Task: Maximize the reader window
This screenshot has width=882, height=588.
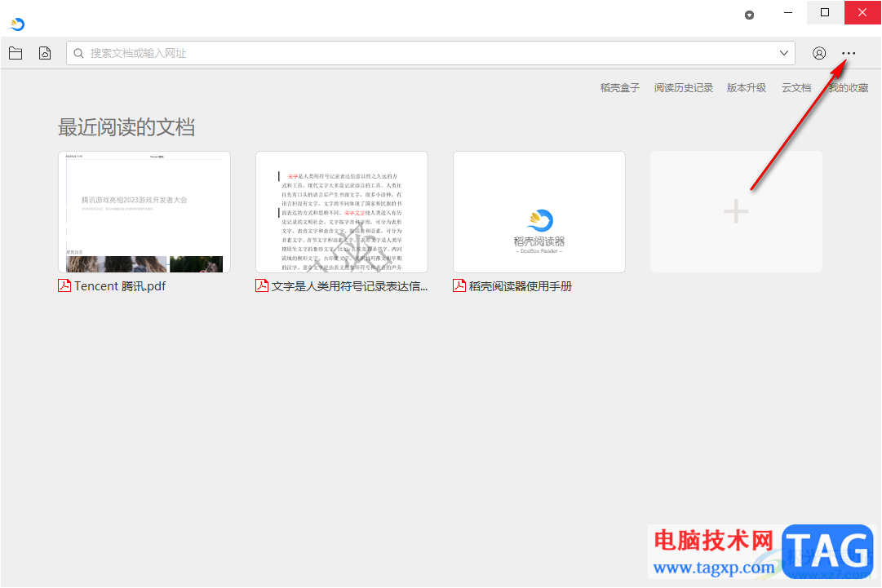Action: (825, 12)
